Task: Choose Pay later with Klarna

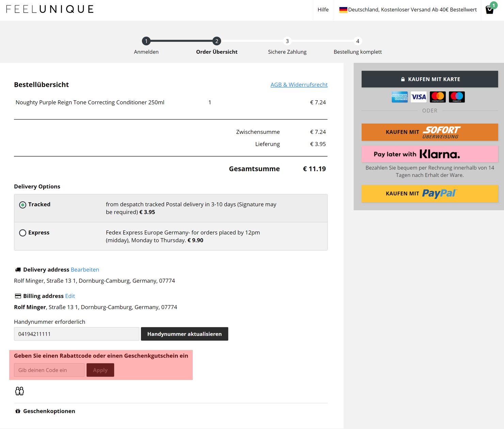Action: tap(430, 154)
